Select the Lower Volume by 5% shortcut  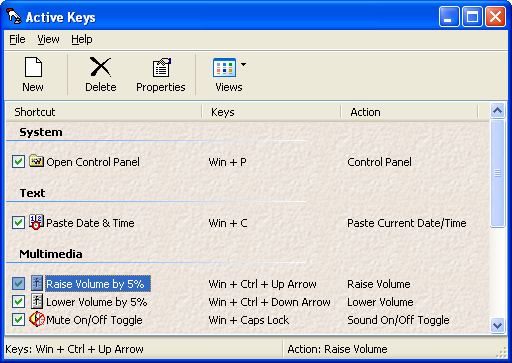pyautogui.click(x=97, y=302)
